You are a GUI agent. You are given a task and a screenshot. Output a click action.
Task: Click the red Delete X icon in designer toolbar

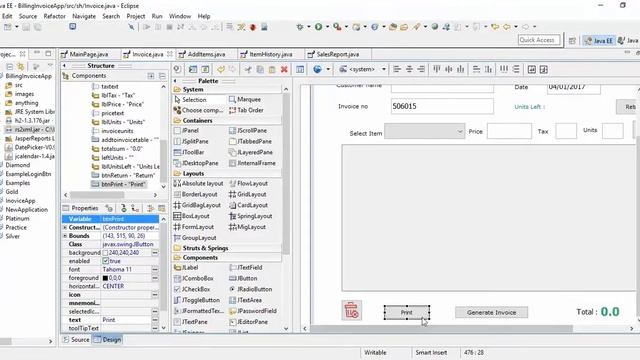(284, 69)
